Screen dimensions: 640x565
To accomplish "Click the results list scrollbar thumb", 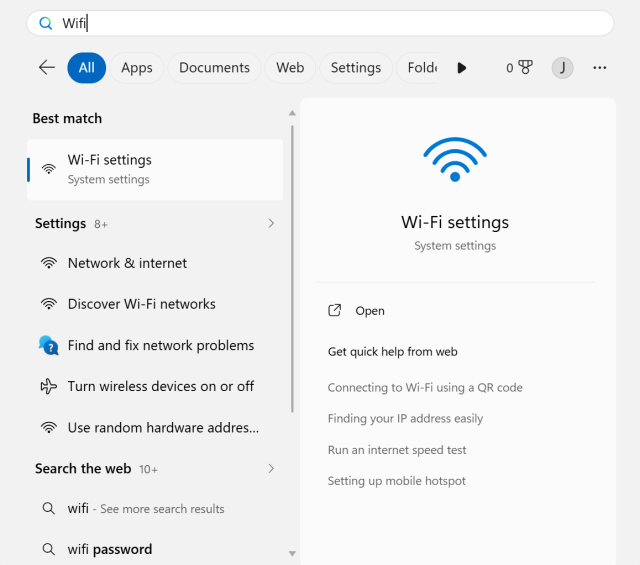I will pyautogui.click(x=292, y=269).
